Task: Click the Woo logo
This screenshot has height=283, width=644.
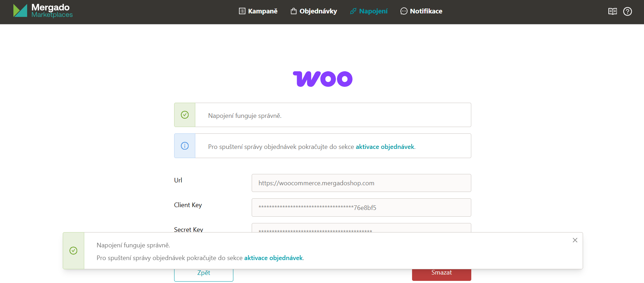Action: [x=323, y=79]
